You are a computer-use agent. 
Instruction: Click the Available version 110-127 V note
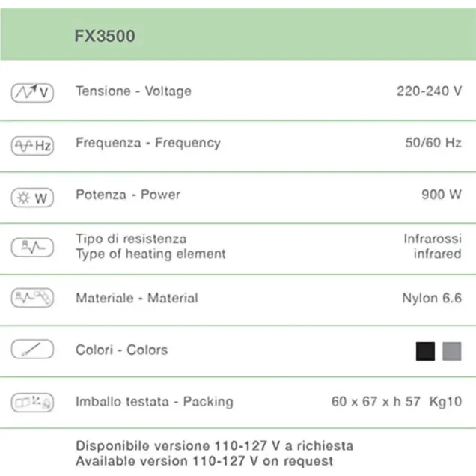(x=204, y=461)
